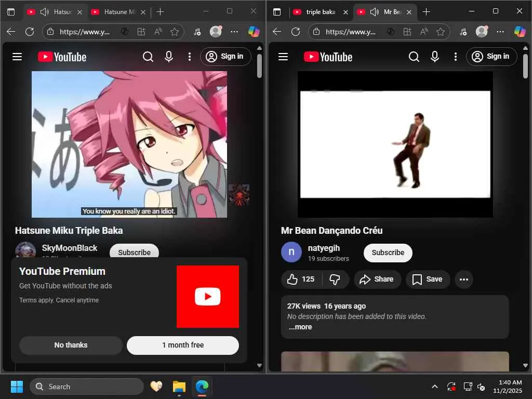The height and width of the screenshot is (399, 532).
Task: Open tab actions menu in left window
Action: [11, 12]
